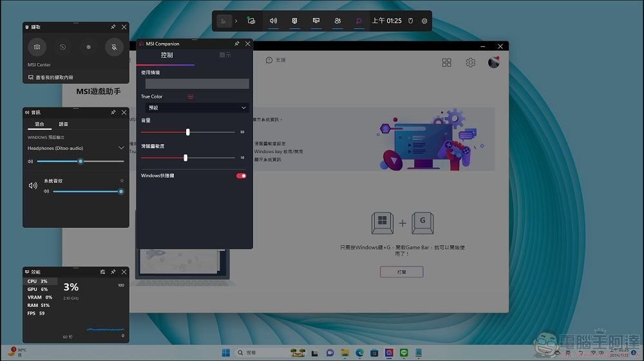Click the 使用情境 field in MSI Companion
The image size is (644, 361).
tap(197, 84)
